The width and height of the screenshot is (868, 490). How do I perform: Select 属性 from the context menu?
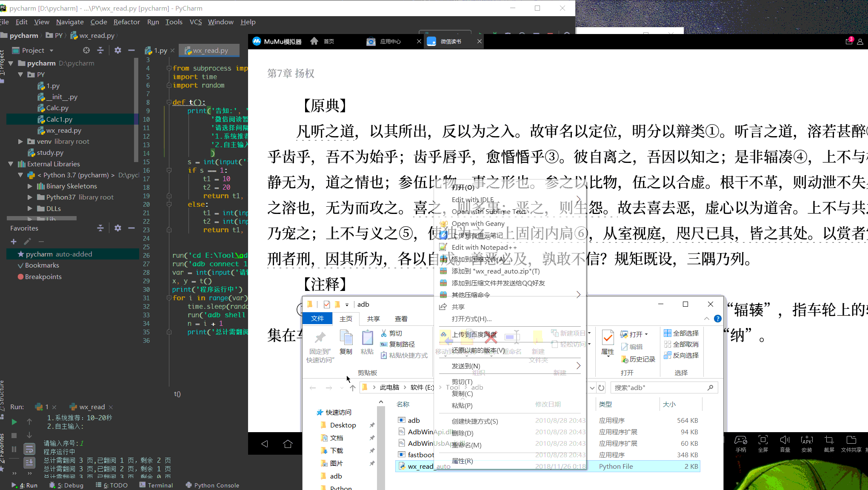click(x=462, y=460)
